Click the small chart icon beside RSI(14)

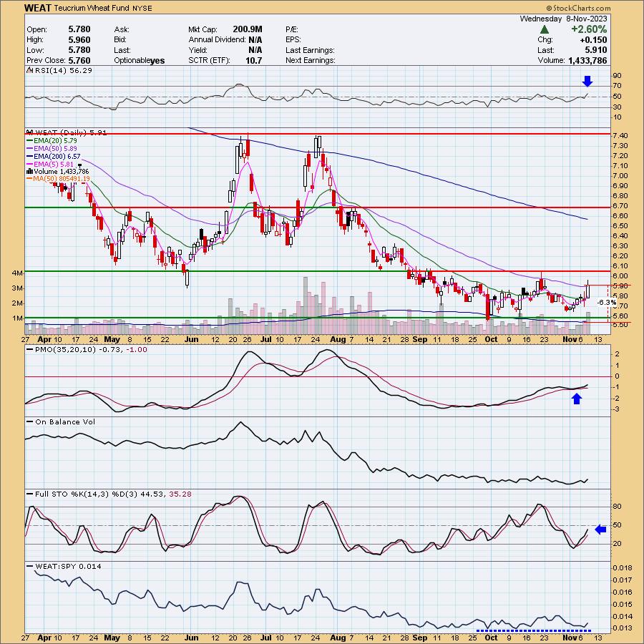pos(29,70)
